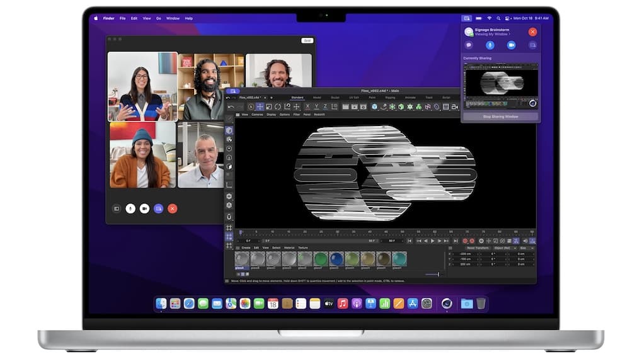The width and height of the screenshot is (630, 364).
Task: Open Finder File menu
Action: pyautogui.click(x=123, y=18)
